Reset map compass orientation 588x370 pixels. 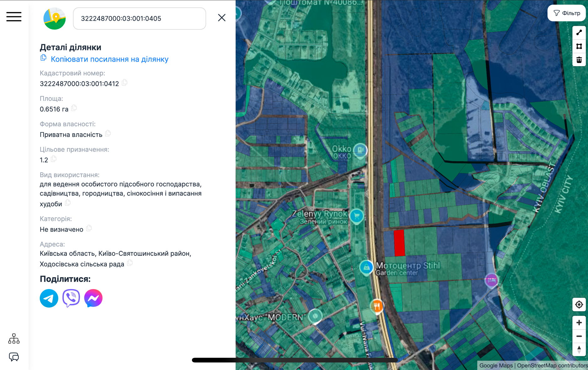[579, 349]
